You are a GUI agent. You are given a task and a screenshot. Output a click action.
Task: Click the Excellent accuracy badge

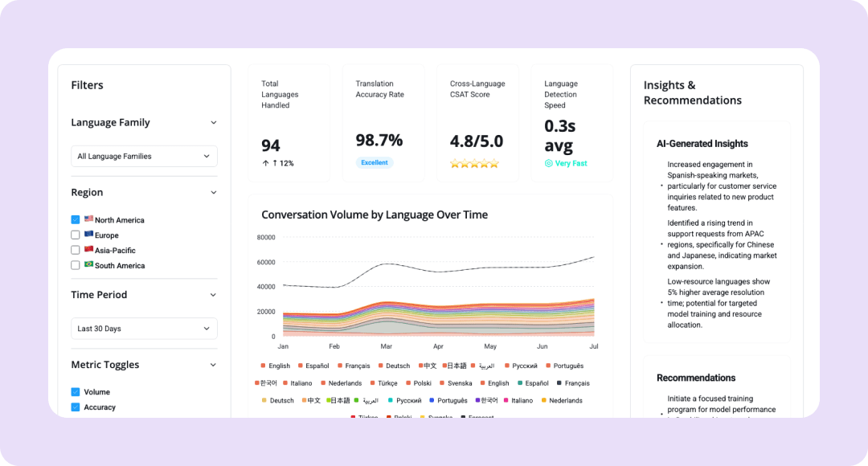click(374, 163)
